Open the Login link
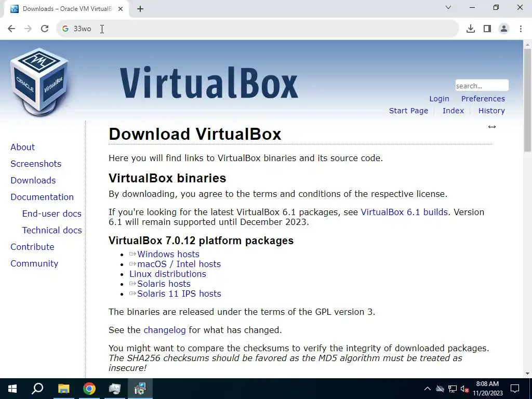The height and width of the screenshot is (399, 532). [x=439, y=99]
